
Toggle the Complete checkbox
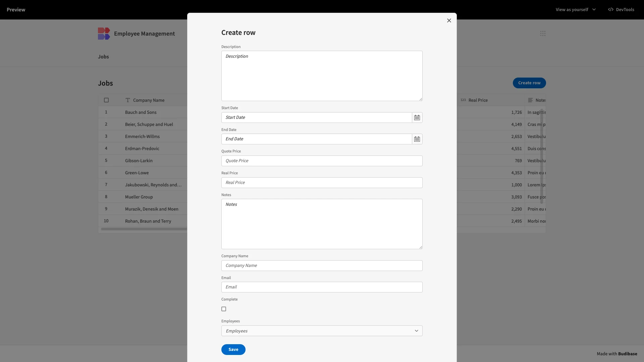224,309
